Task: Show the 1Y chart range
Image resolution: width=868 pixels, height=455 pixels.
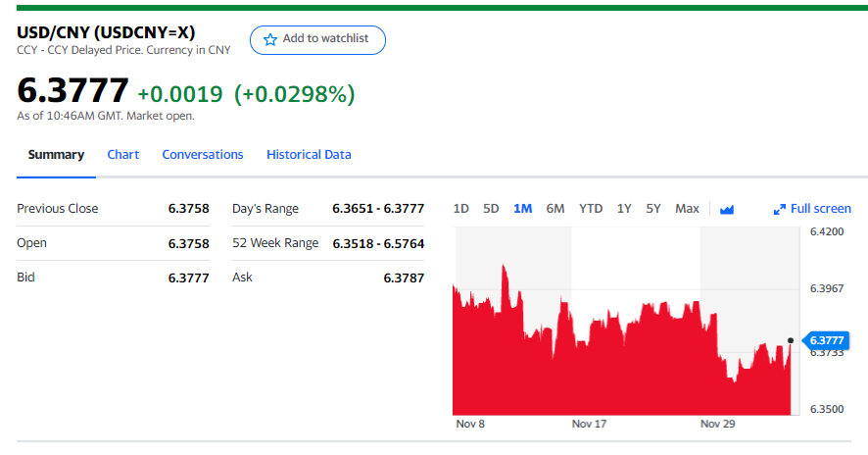Action: coord(624,209)
